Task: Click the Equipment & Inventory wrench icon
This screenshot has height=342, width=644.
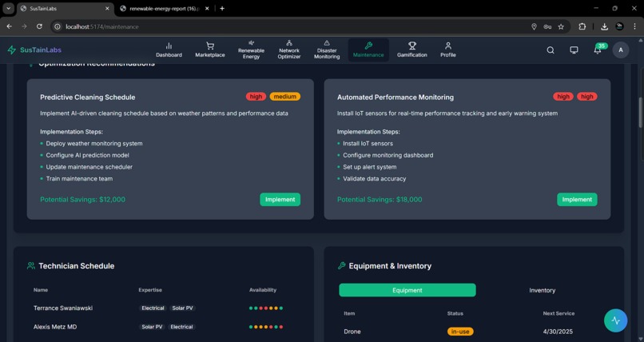Action: click(x=341, y=265)
